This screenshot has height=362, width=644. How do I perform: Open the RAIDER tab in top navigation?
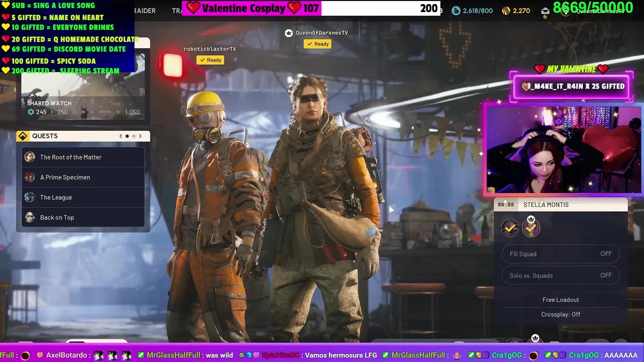145,11
